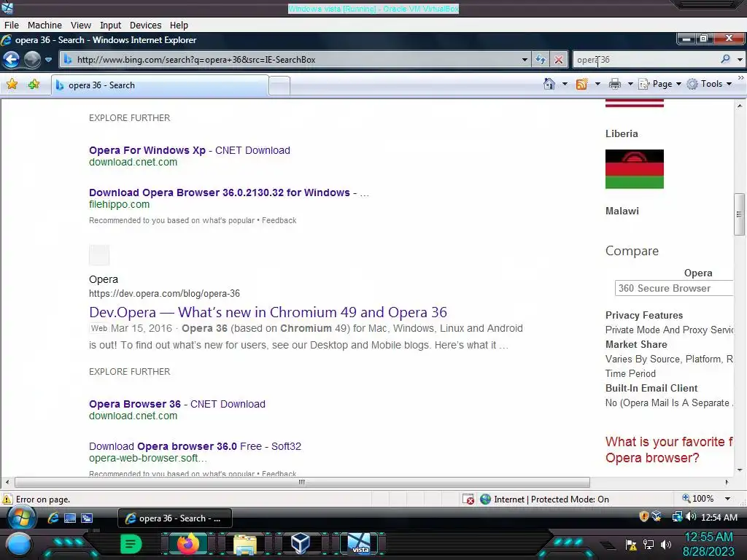Expand the Print dropdown arrow
The width and height of the screenshot is (747, 560).
point(630,85)
